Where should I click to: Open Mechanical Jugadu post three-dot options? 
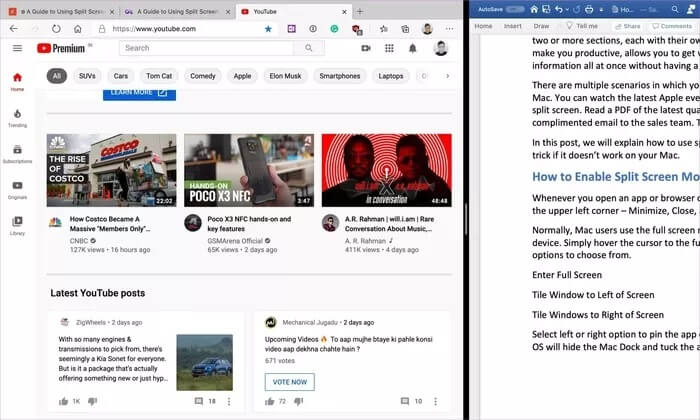point(435,401)
